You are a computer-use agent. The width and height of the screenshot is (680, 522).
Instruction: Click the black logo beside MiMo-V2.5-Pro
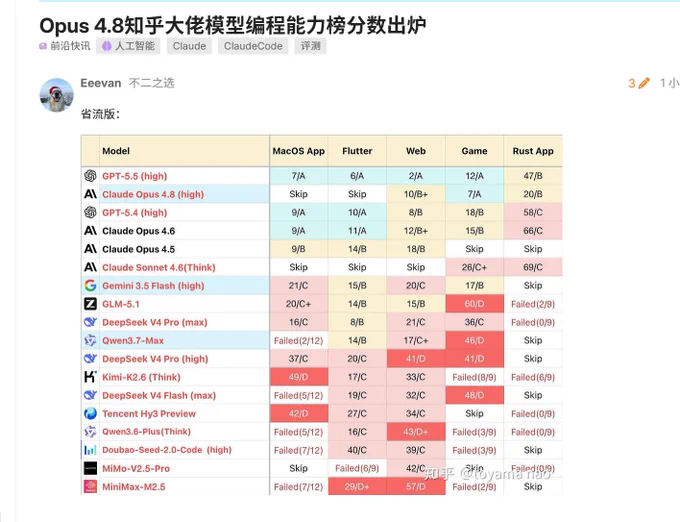click(90, 468)
